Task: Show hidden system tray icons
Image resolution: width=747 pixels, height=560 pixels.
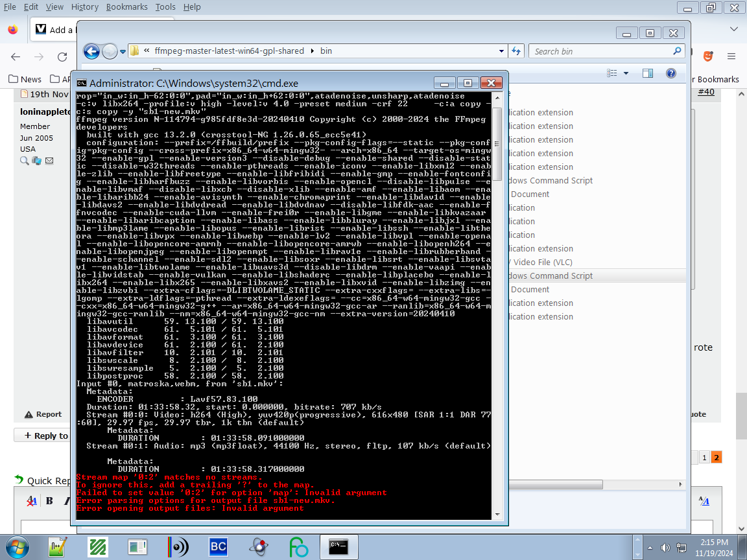Action: tap(650, 548)
